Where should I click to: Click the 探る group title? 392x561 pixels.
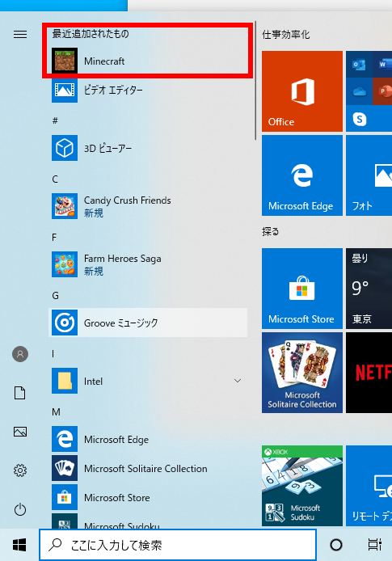(x=271, y=232)
